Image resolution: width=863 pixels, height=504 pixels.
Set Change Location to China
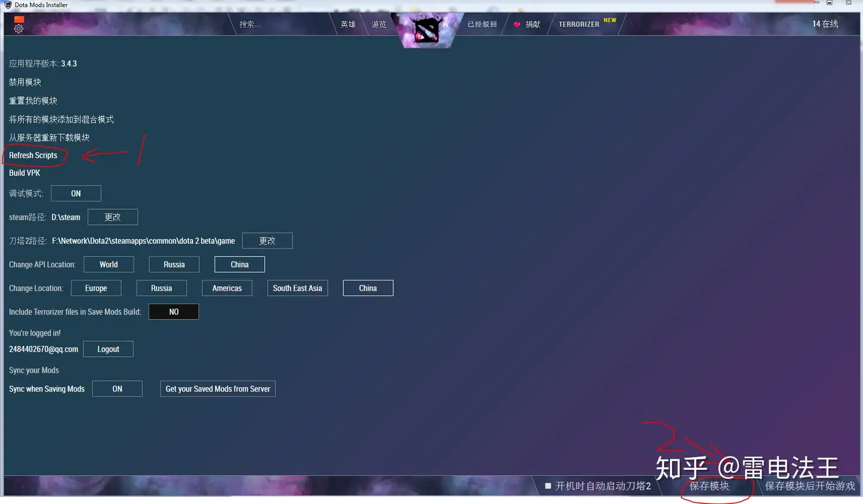tap(368, 288)
